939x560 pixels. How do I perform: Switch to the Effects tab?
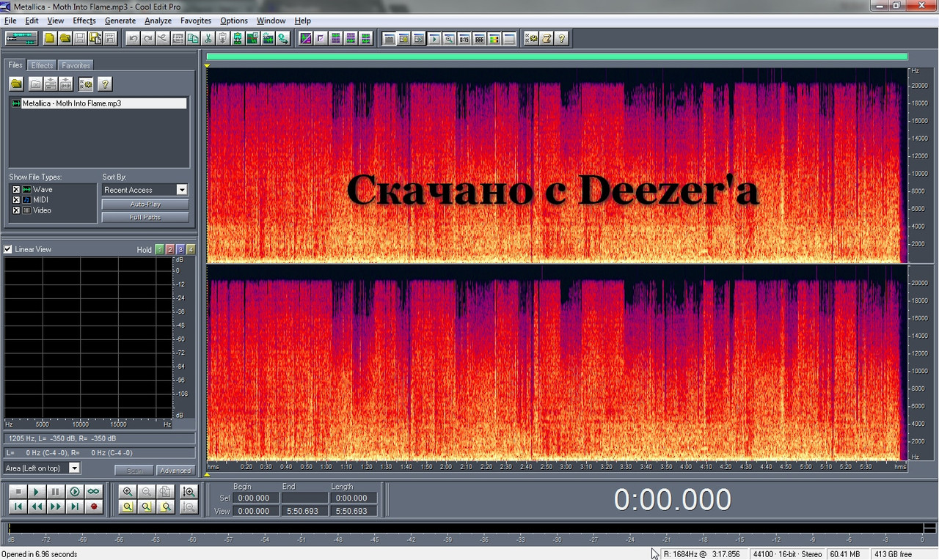click(42, 65)
